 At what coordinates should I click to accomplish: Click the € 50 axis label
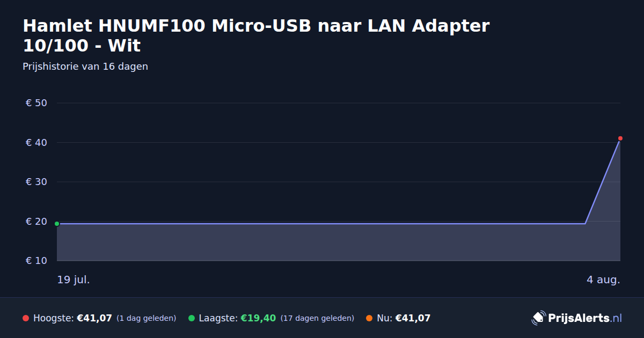36,102
